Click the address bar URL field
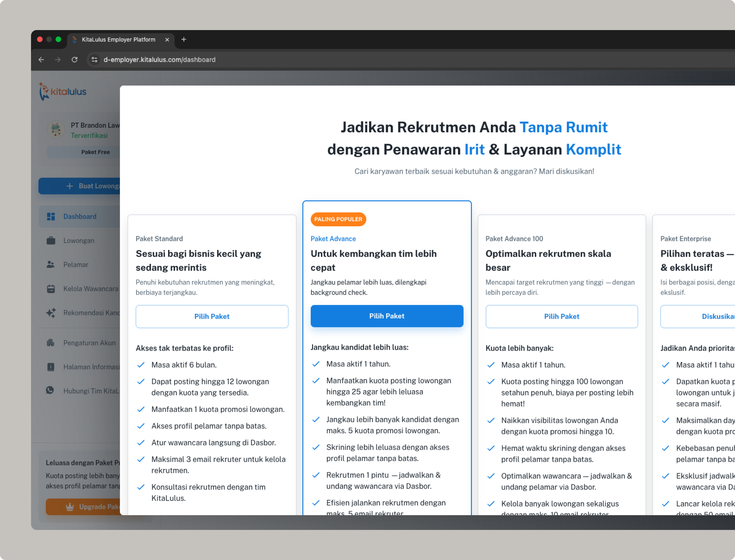The height and width of the screenshot is (560, 735). [x=159, y=60]
